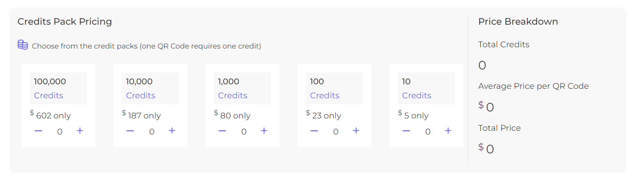Image resolution: width=644 pixels, height=190 pixels.
Task: Decrease the 100 credits pack count
Action: coord(314,131)
